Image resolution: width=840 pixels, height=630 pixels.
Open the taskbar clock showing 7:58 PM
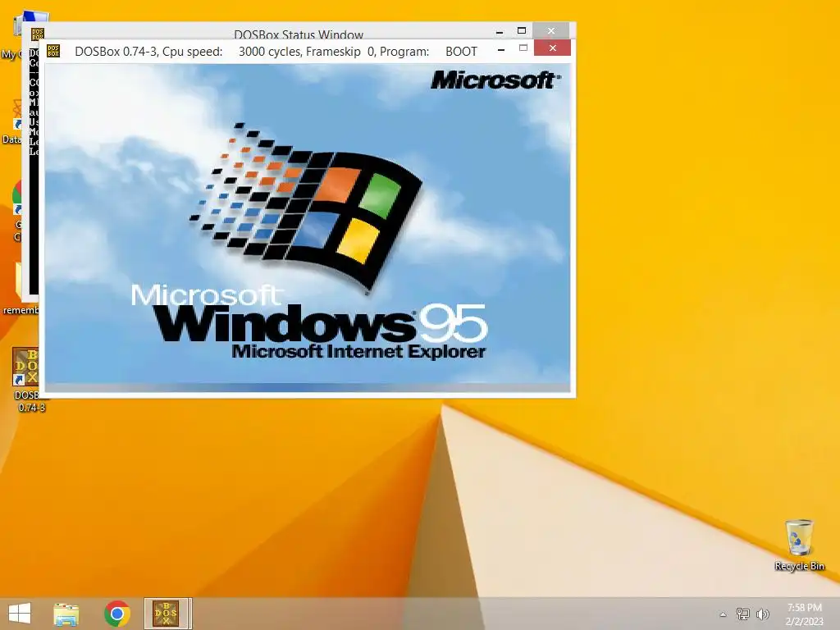pyautogui.click(x=804, y=614)
